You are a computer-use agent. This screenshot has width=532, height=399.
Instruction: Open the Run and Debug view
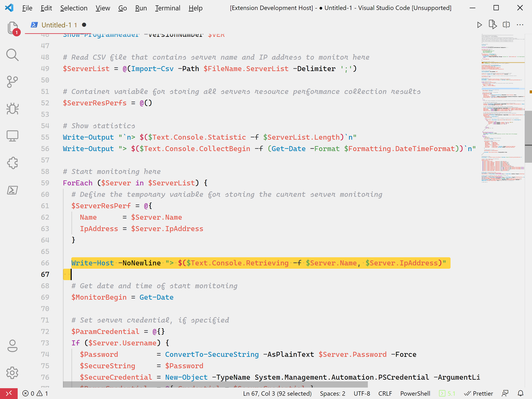pos(12,109)
